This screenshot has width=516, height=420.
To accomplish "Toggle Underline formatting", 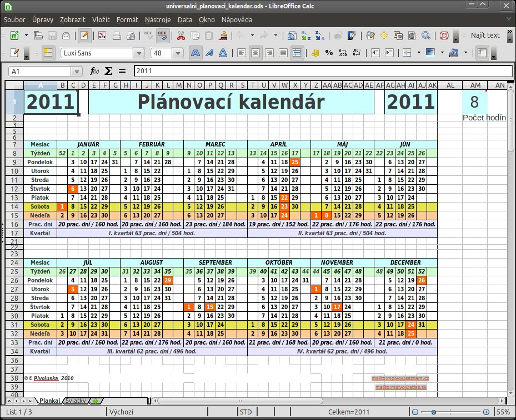I will 223,53.
